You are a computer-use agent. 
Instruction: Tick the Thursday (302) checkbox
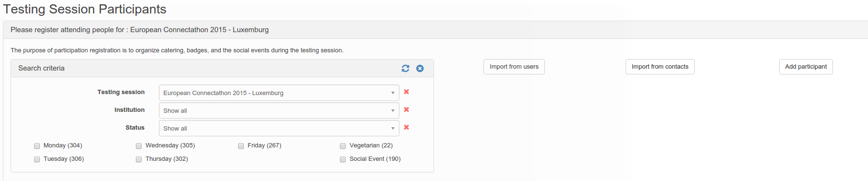tap(139, 159)
